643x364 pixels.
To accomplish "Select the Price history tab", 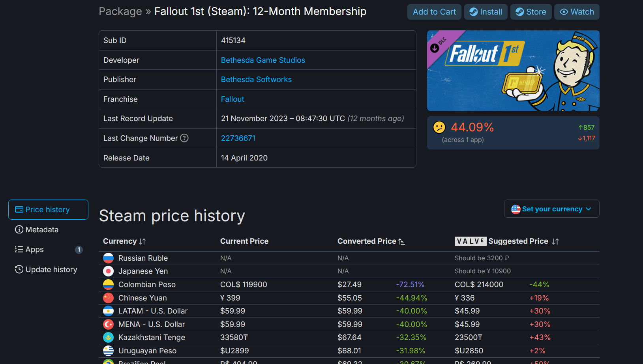I will [x=48, y=209].
